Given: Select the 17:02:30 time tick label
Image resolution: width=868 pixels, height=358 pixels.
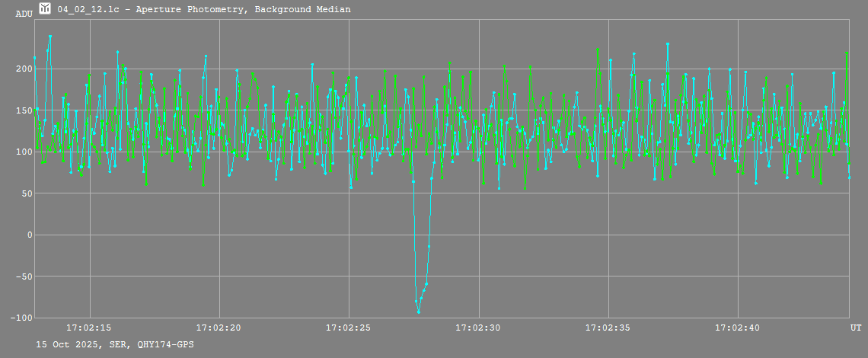Looking at the screenshot, I should pos(478,328).
